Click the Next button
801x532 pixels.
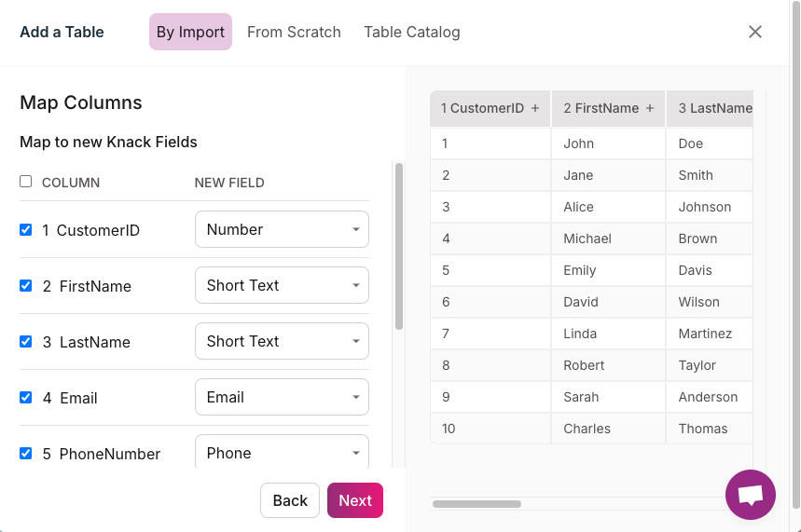[x=354, y=500]
